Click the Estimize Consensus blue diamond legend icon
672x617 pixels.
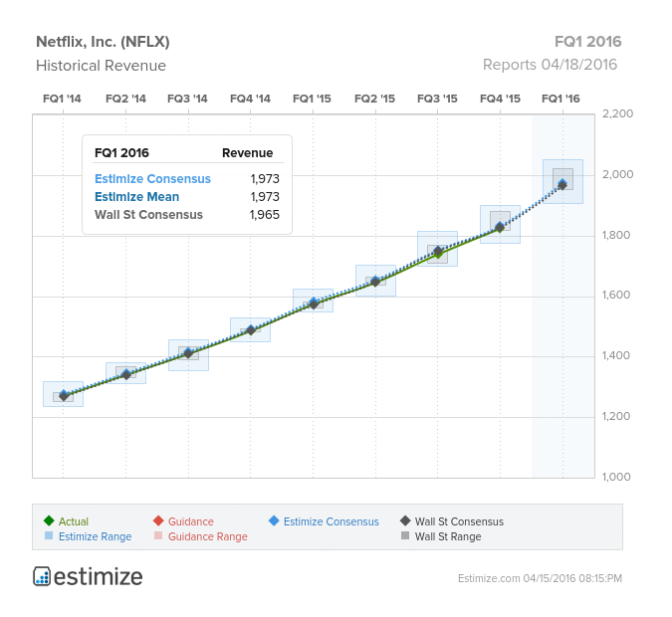(x=274, y=520)
